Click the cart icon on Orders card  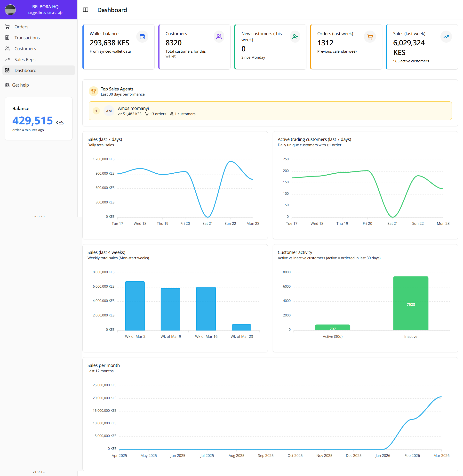[370, 37]
